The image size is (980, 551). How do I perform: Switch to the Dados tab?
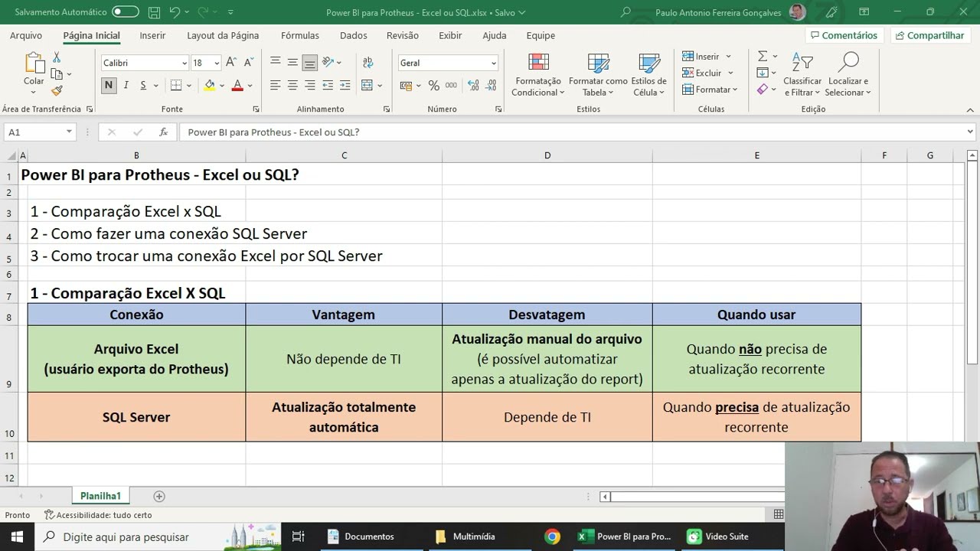click(354, 35)
